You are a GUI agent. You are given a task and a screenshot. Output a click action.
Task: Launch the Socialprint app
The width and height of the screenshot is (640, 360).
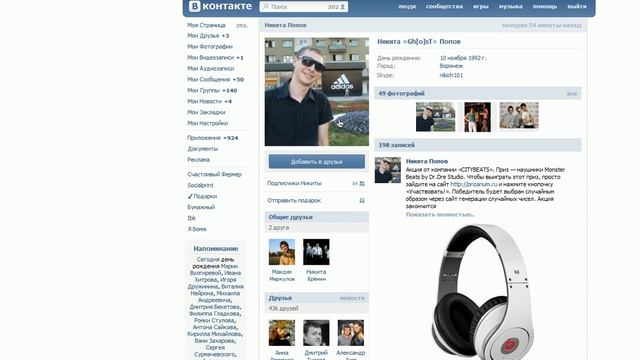(200, 185)
